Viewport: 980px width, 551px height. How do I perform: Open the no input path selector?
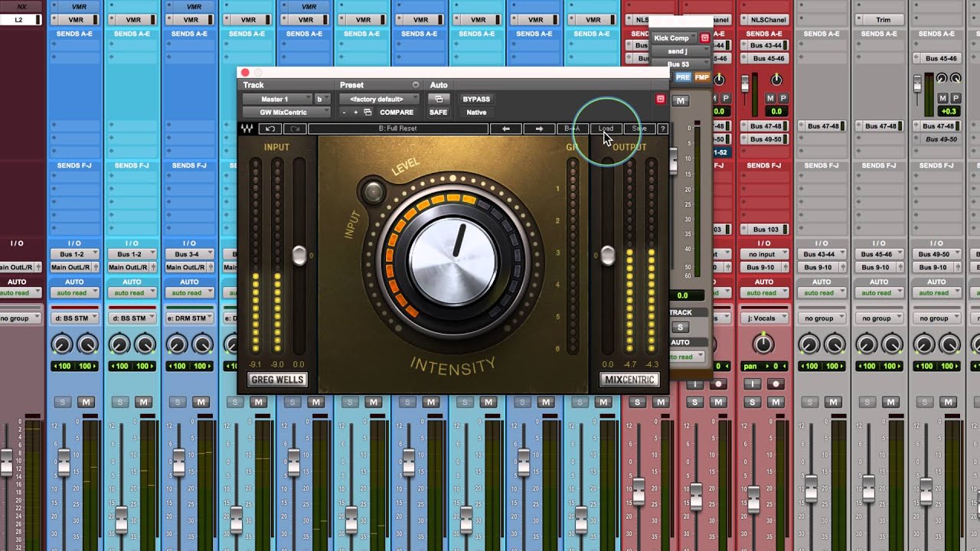pos(764,254)
